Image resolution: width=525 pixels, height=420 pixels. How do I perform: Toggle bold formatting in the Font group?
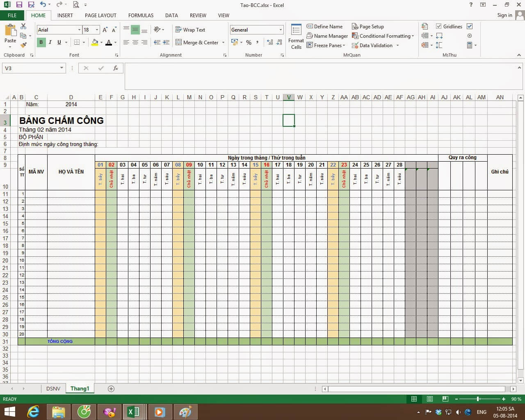pyautogui.click(x=41, y=42)
